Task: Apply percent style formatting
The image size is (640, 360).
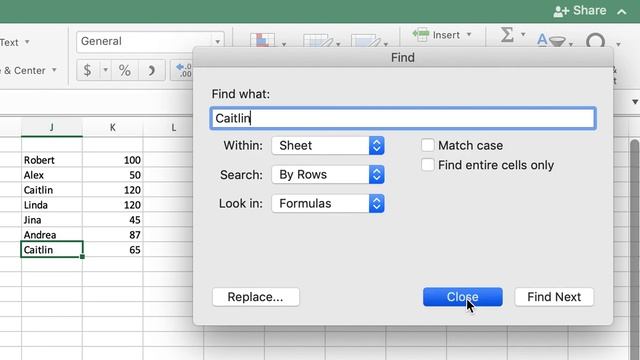Action: (124, 70)
